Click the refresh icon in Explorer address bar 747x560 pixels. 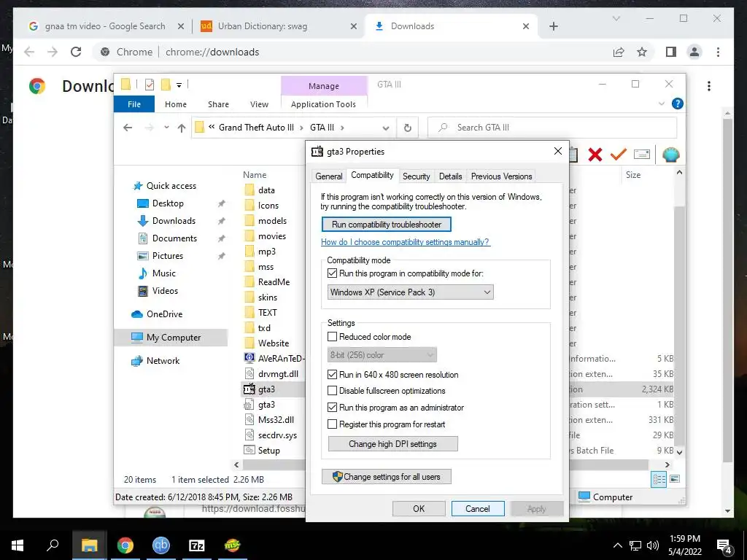click(x=407, y=128)
